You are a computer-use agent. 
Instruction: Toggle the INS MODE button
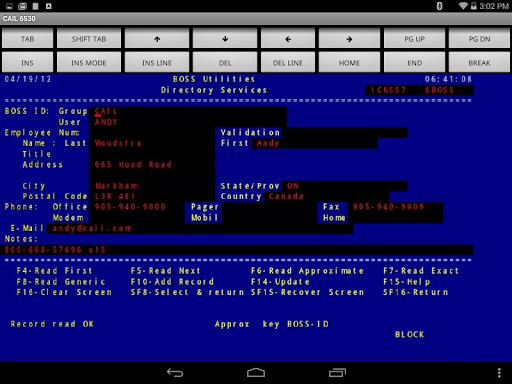89,62
